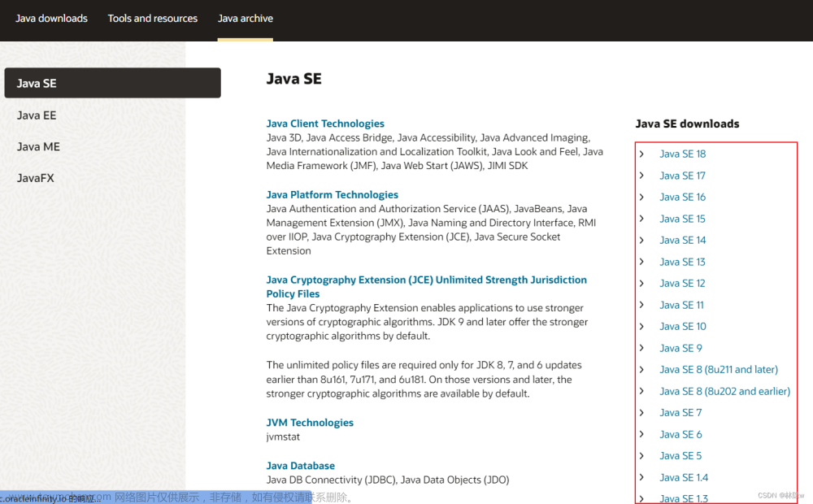Go to the Java SE 14 archive link

(682, 240)
